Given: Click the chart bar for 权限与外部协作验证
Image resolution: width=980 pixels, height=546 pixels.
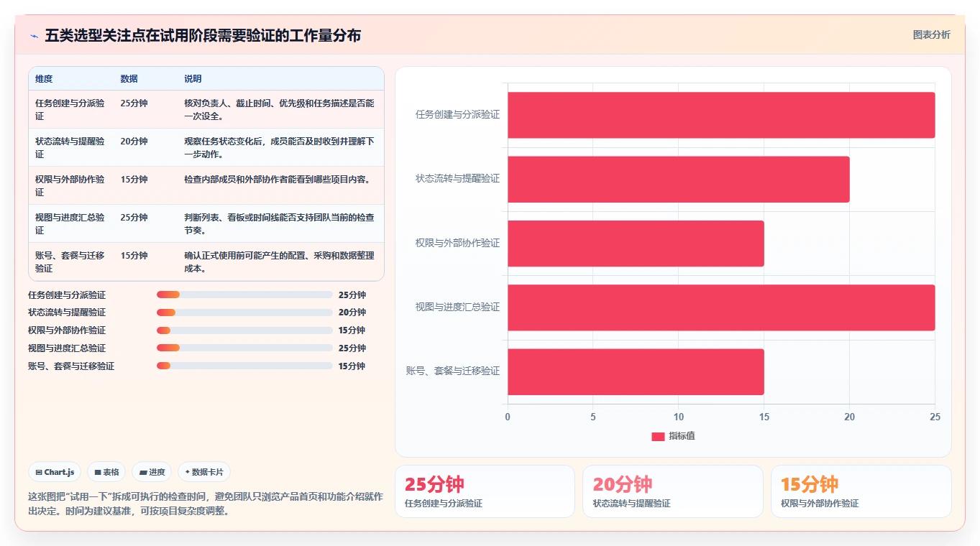Looking at the screenshot, I should coord(636,244).
